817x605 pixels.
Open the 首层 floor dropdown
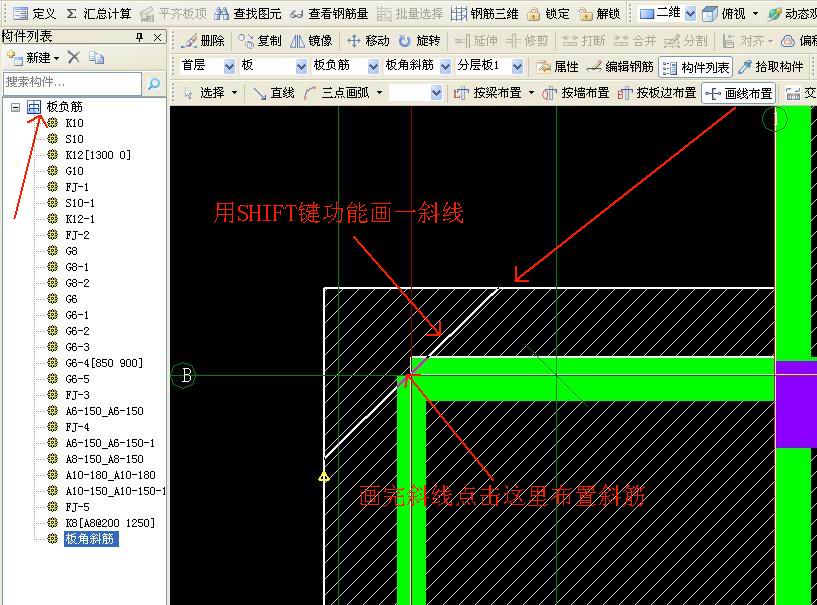(x=229, y=67)
